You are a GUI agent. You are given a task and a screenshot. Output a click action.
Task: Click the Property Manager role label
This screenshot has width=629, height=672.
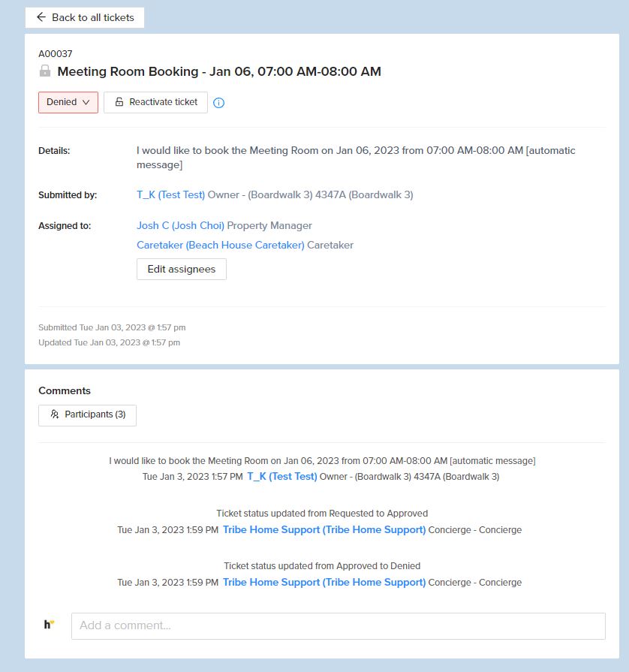269,225
